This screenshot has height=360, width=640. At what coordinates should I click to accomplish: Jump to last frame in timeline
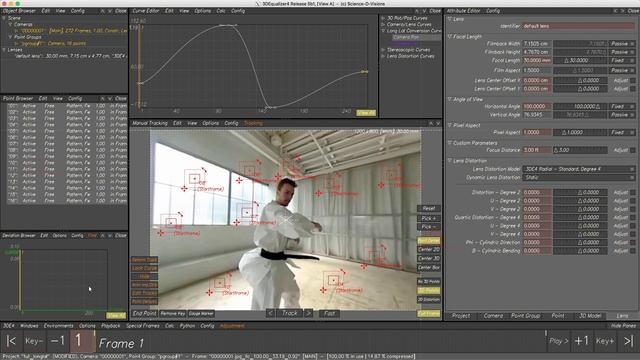click(x=628, y=341)
